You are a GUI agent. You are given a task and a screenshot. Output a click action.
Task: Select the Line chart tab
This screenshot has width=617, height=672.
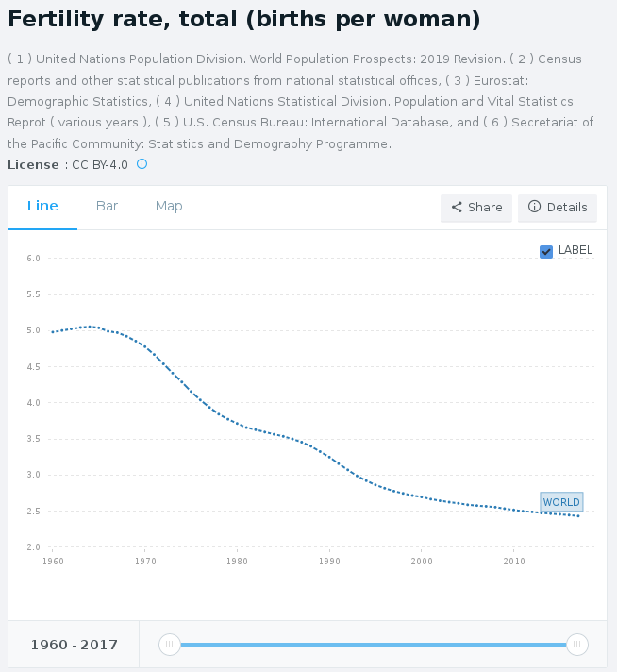[x=42, y=207]
